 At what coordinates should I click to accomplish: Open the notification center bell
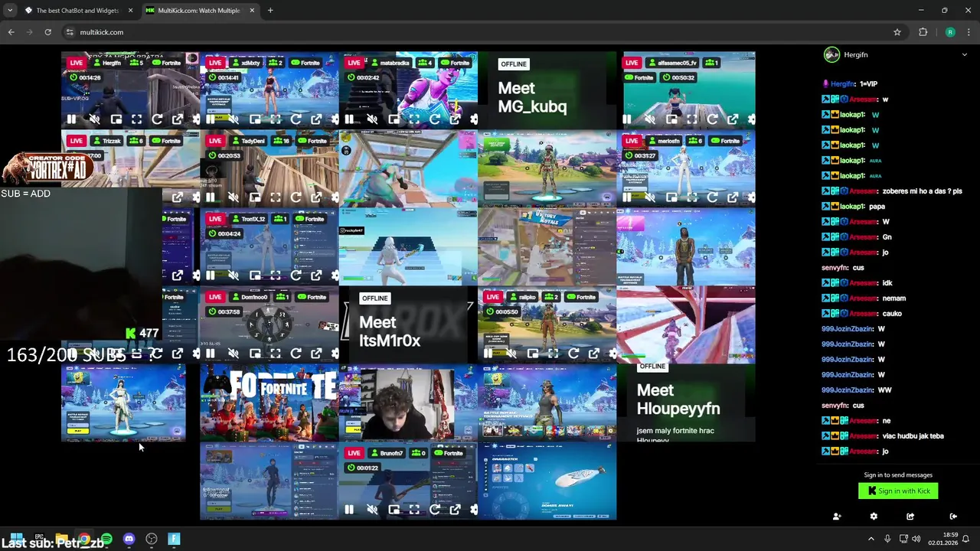click(965, 540)
